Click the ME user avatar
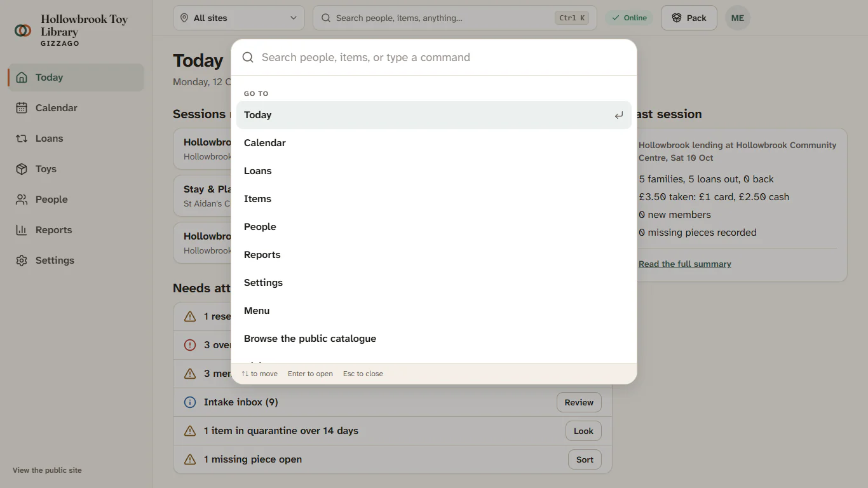Image resolution: width=868 pixels, height=488 pixels. coord(738,18)
